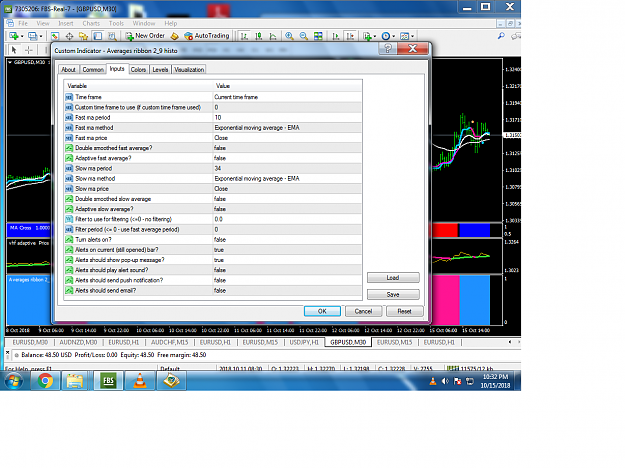This screenshot has width=625, height=468.
Task: Toggle the Market Watch panel icon
Action: 55,36
